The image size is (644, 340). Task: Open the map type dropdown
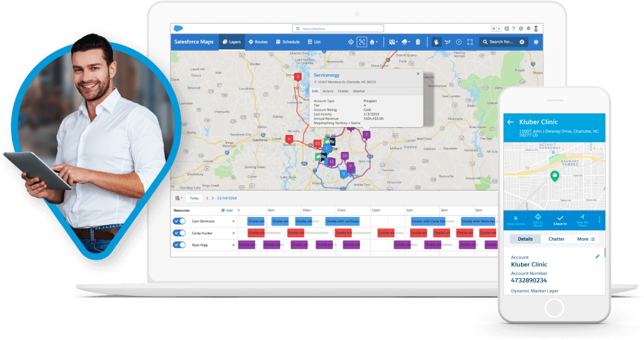[x=393, y=42]
